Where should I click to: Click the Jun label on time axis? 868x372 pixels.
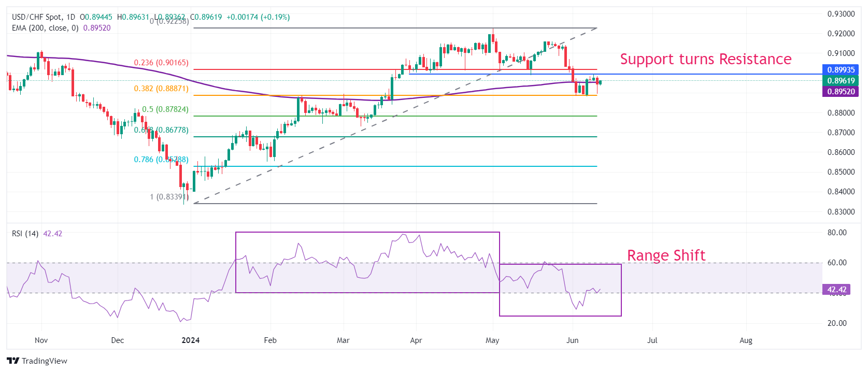(572, 340)
